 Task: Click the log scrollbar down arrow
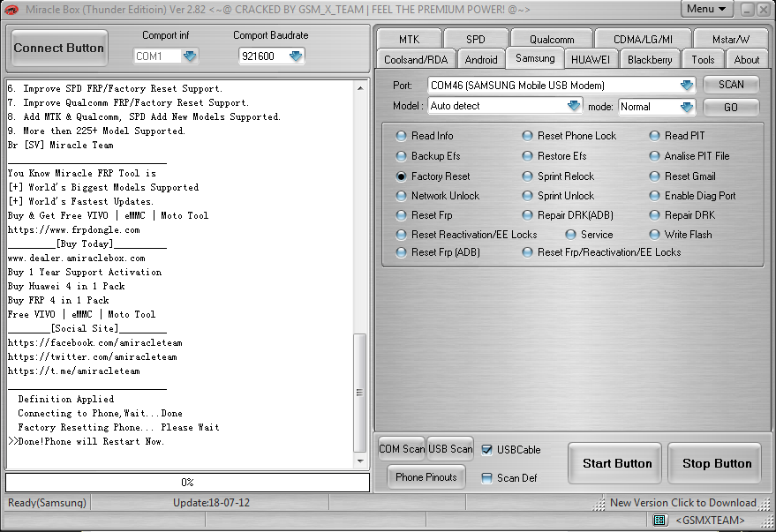click(360, 461)
